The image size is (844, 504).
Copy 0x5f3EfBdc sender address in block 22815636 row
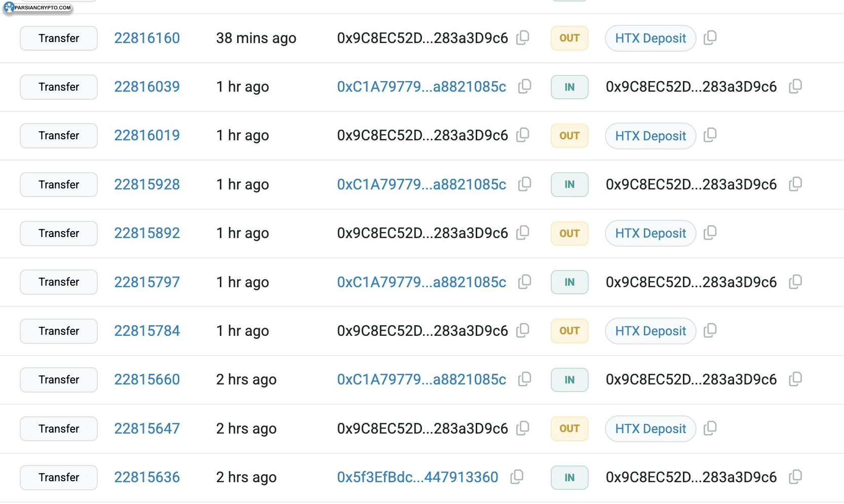click(517, 477)
